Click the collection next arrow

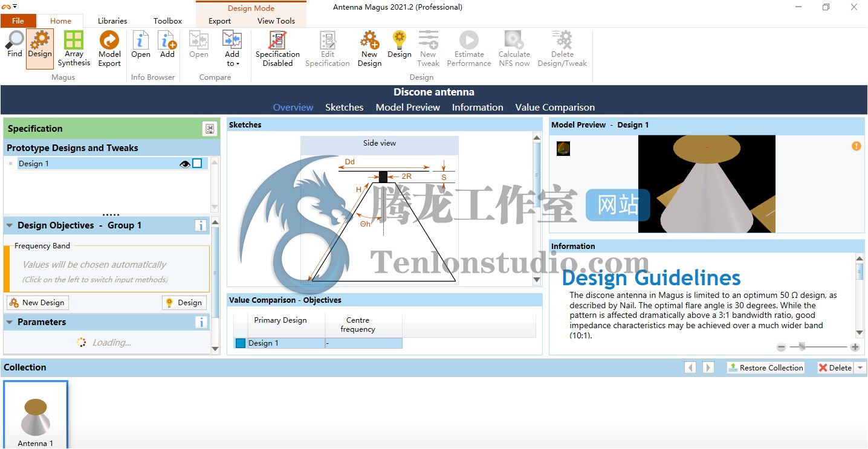click(708, 367)
